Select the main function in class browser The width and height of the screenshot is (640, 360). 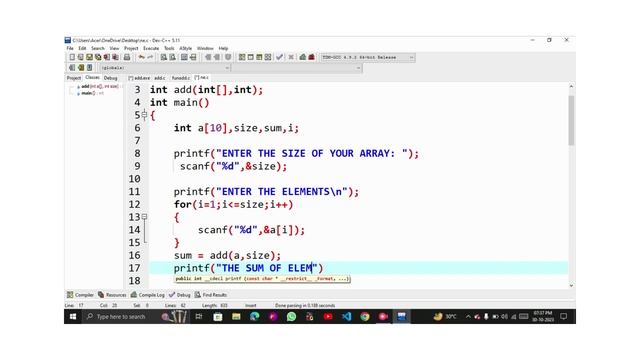(x=91, y=93)
